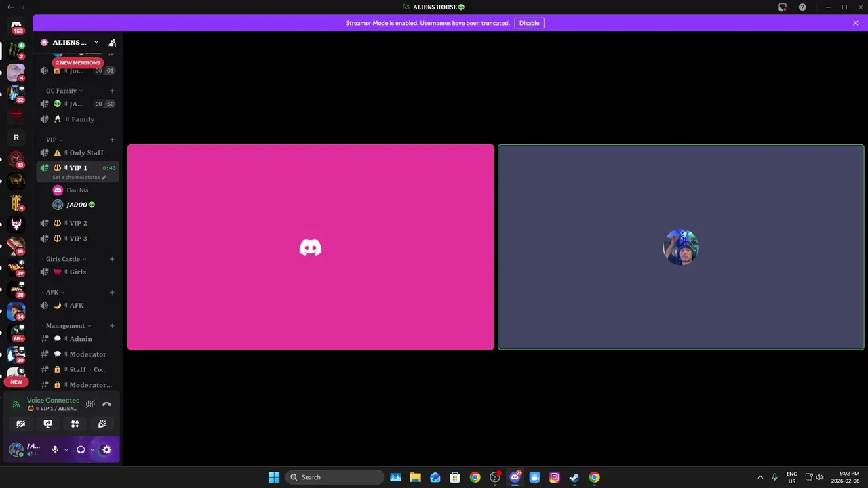Click the invite people icon by server name

(x=113, y=42)
